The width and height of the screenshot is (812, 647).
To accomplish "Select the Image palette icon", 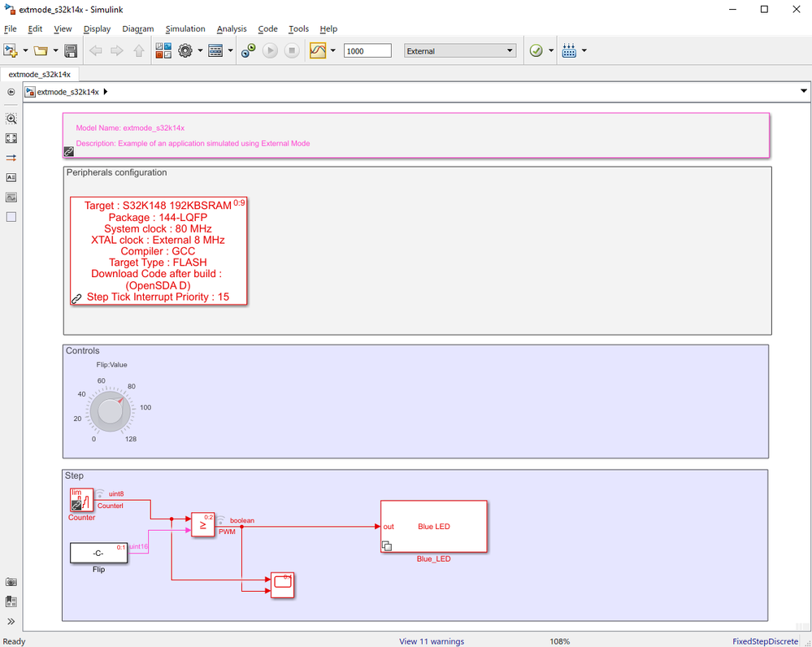I will (11, 198).
